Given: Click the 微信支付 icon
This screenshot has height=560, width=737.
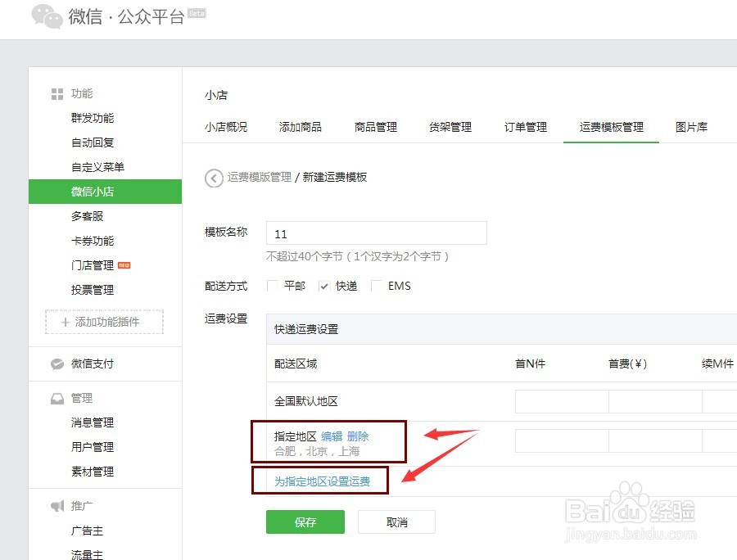Looking at the screenshot, I should pos(57,364).
